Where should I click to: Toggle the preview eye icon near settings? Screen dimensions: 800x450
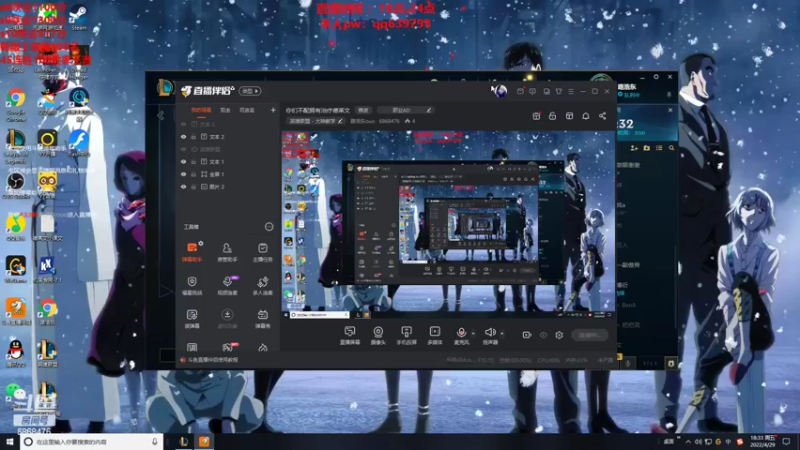(543, 335)
